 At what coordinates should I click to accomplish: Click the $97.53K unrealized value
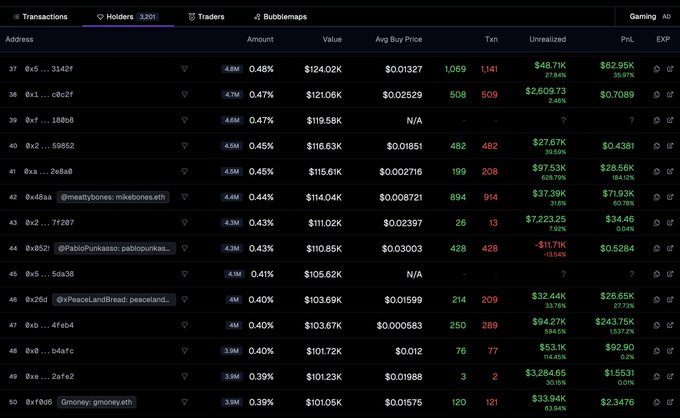coord(549,168)
